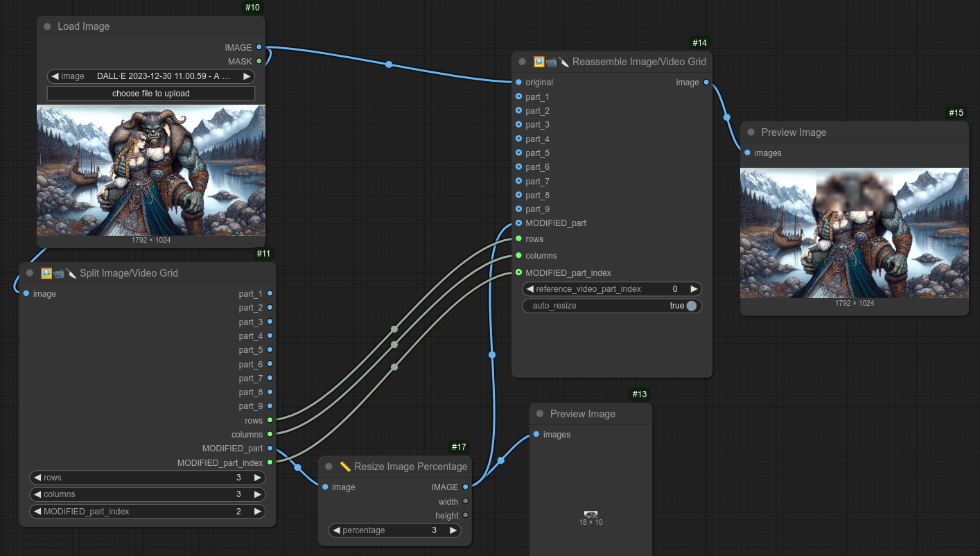This screenshot has height=556, width=980.
Task: Click the Load Image node title
Action: [83, 26]
